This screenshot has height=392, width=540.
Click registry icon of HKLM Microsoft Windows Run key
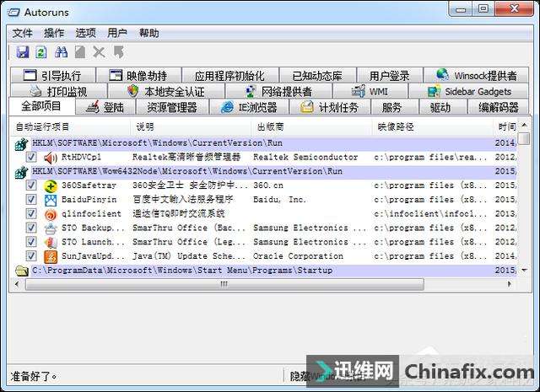click(21, 144)
